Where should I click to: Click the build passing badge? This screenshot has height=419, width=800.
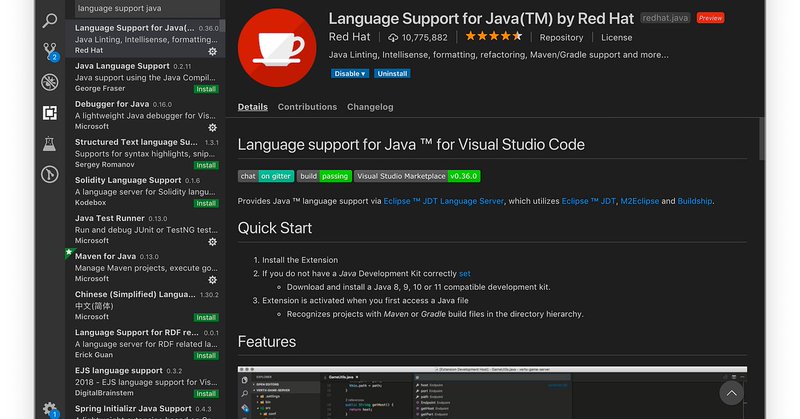(324, 176)
